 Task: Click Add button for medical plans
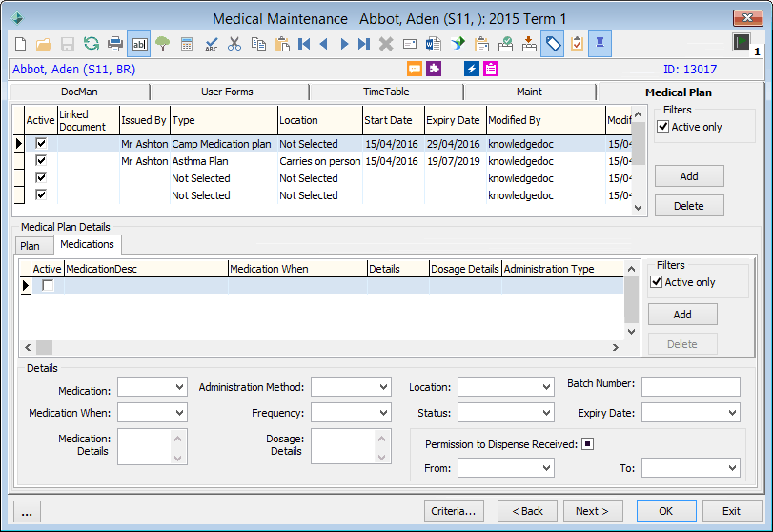coord(689,176)
